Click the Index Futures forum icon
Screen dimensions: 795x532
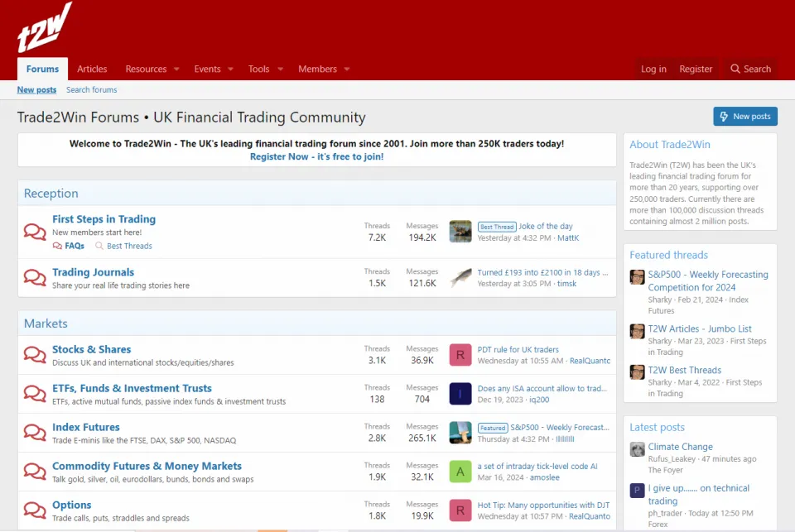click(34, 432)
